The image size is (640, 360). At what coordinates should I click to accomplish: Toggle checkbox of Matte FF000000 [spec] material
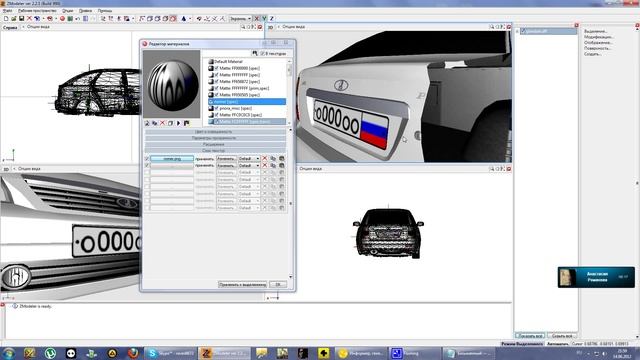click(x=217, y=68)
